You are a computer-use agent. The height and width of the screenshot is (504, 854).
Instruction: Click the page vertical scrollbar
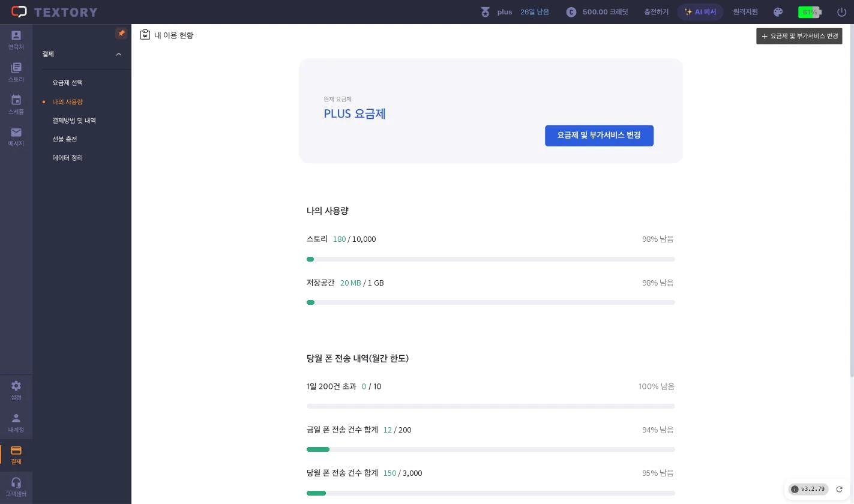click(x=852, y=201)
